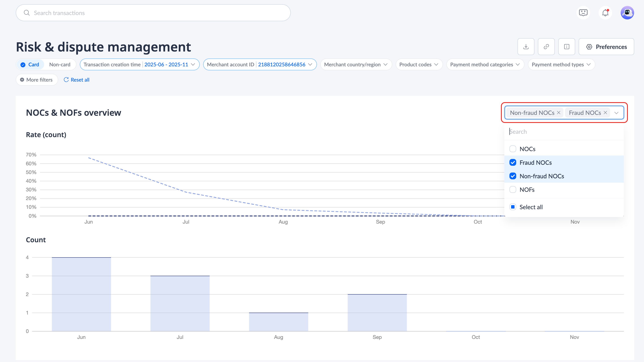The height and width of the screenshot is (362, 644).
Task: Open the chat assistant icon
Action: pos(583,13)
